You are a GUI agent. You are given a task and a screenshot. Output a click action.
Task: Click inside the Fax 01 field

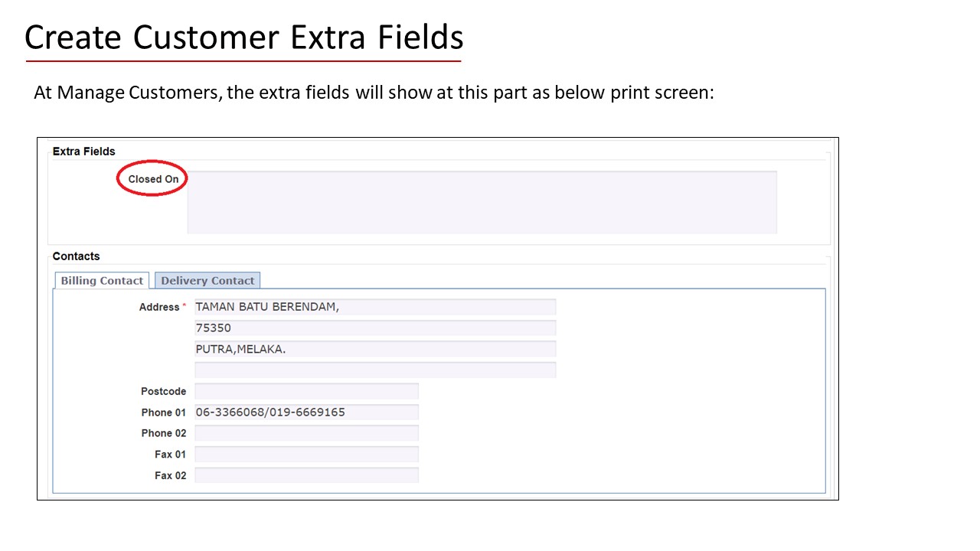[306, 454]
